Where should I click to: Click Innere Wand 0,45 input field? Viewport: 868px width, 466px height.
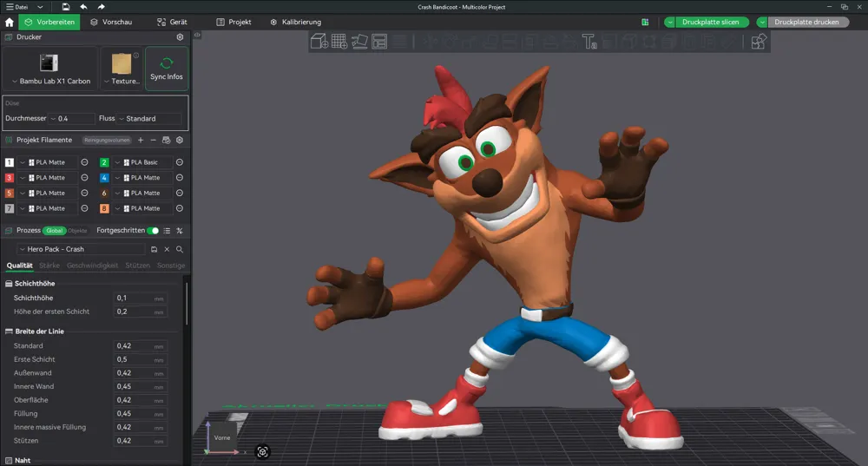pos(140,387)
